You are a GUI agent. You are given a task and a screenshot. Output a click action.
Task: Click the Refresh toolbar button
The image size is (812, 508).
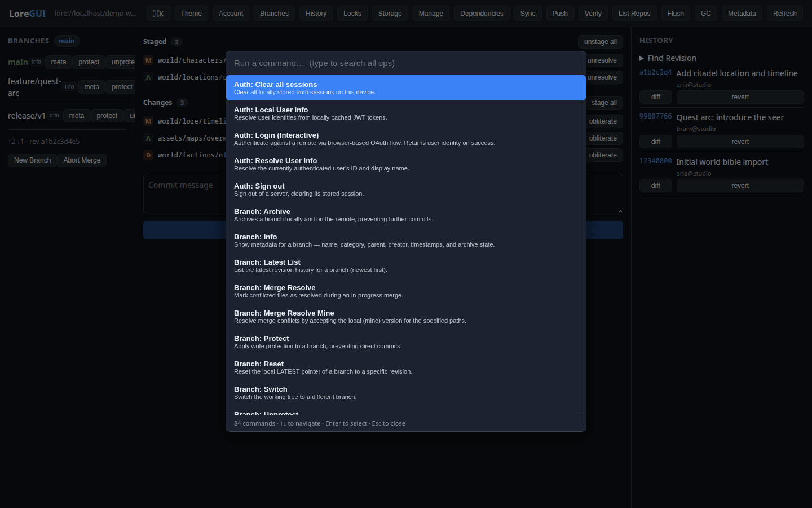coord(785,14)
